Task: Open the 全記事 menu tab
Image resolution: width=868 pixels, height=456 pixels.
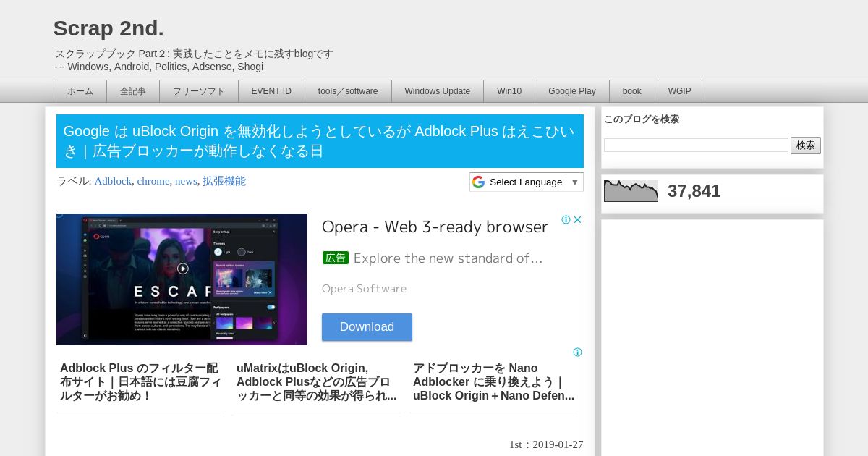Action: pyautogui.click(x=133, y=91)
